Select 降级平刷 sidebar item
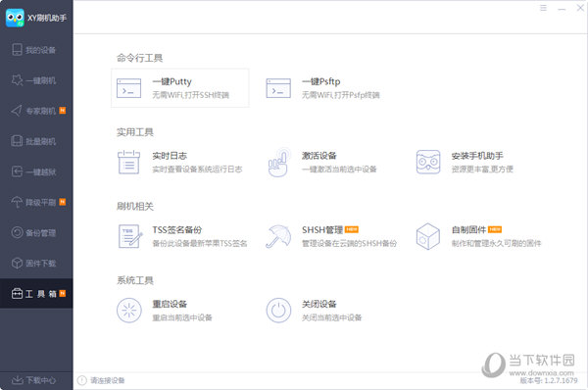Image resolution: width=588 pixels, height=390 pixels. coord(36,203)
